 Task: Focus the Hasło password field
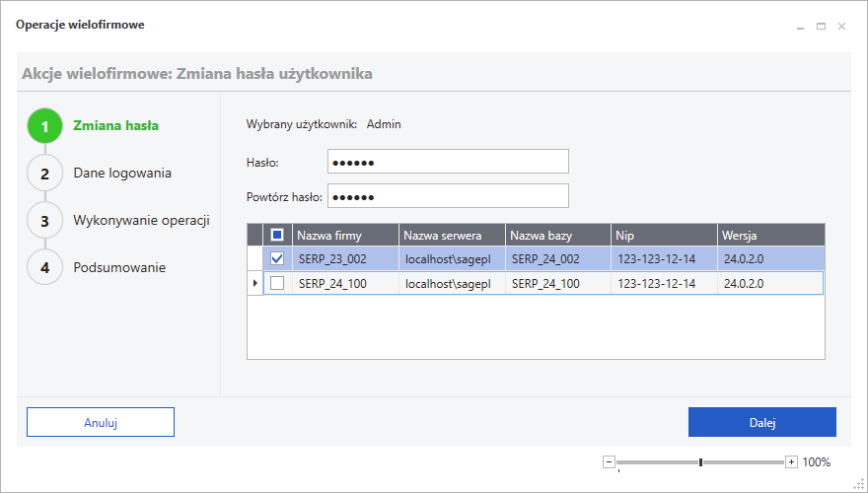pos(448,162)
